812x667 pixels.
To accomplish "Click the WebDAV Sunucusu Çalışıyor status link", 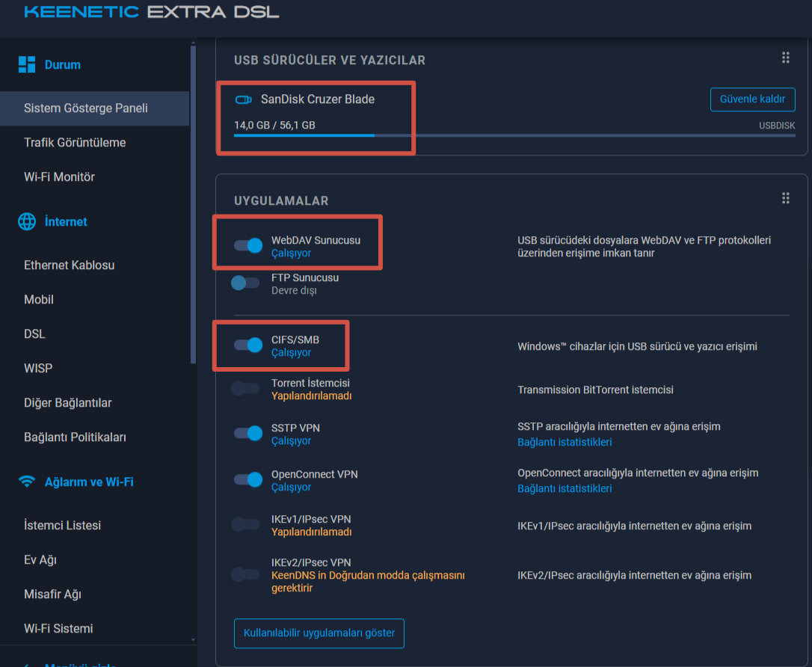I will [291, 253].
